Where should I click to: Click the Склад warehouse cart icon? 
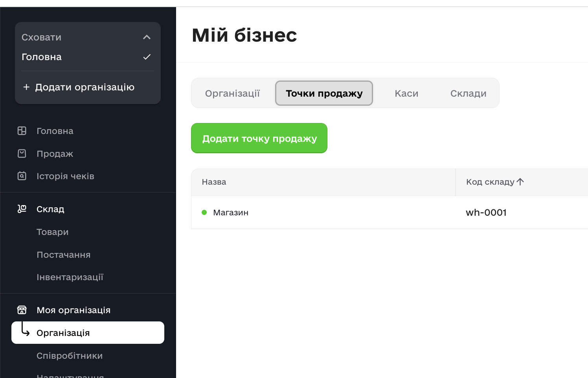click(22, 209)
